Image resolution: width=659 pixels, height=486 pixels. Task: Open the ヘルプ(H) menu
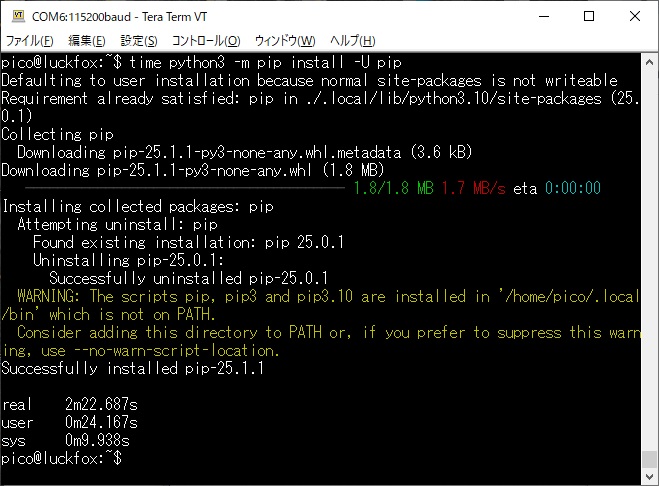pyautogui.click(x=352, y=41)
